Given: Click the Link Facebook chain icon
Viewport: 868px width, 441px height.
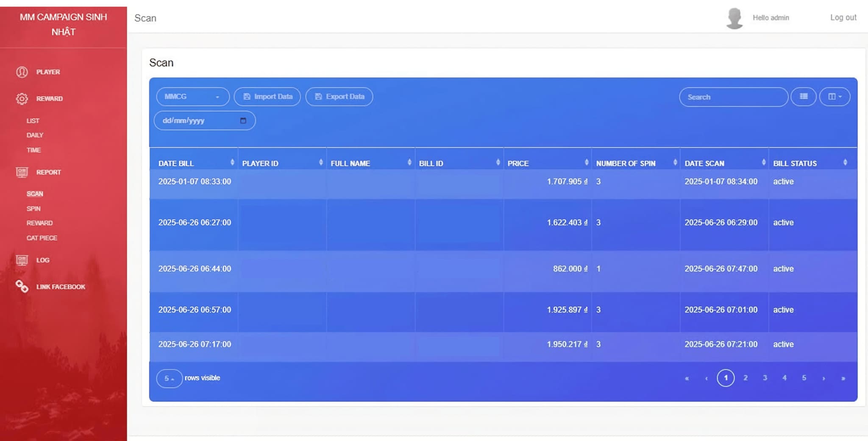Looking at the screenshot, I should (22, 287).
